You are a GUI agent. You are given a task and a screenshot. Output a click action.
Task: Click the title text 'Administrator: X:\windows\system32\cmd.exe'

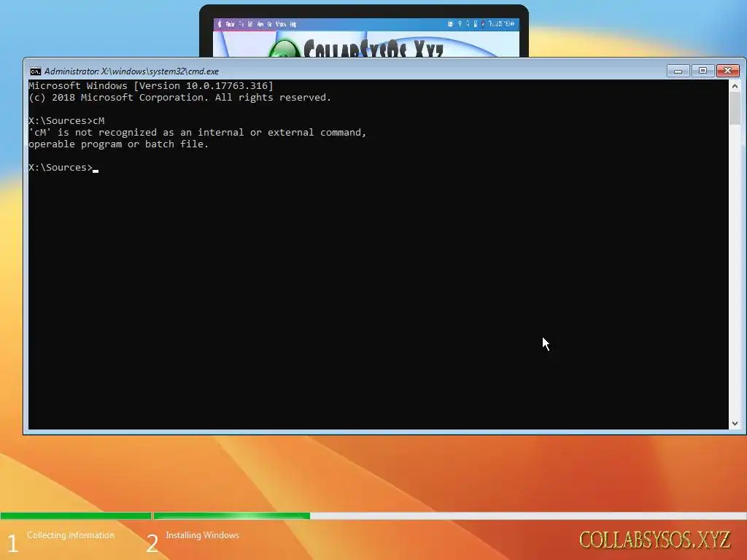point(131,71)
